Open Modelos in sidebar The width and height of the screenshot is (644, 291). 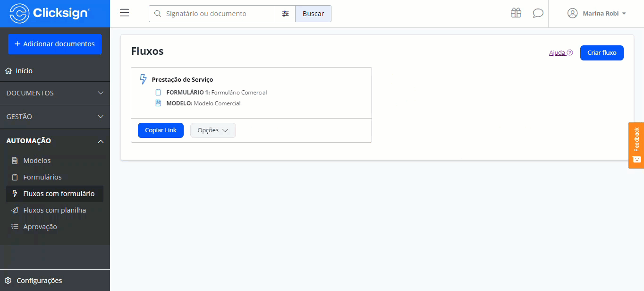[55, 161]
